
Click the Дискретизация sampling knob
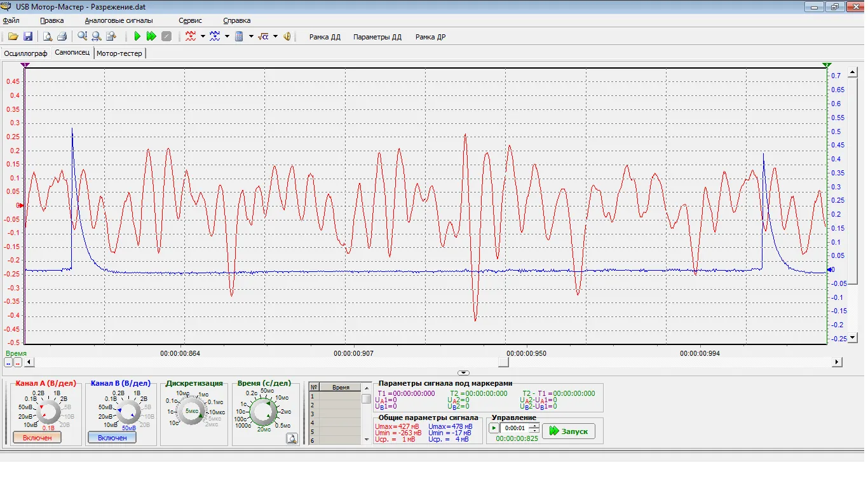tap(191, 412)
